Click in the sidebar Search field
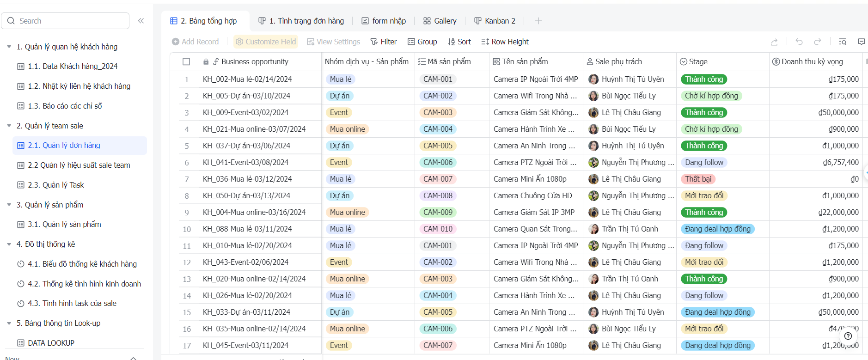Image resolution: width=868 pixels, height=360 pixels. pos(65,21)
